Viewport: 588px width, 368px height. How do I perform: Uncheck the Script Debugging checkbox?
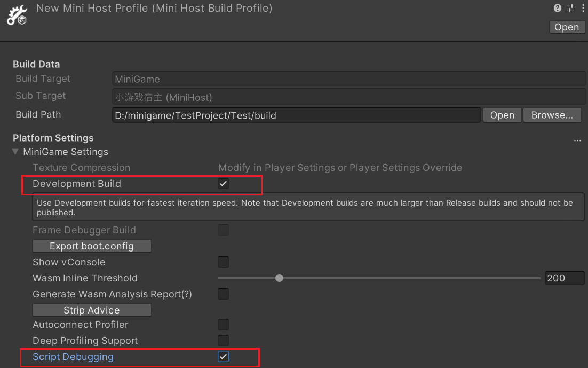pyautogui.click(x=223, y=357)
